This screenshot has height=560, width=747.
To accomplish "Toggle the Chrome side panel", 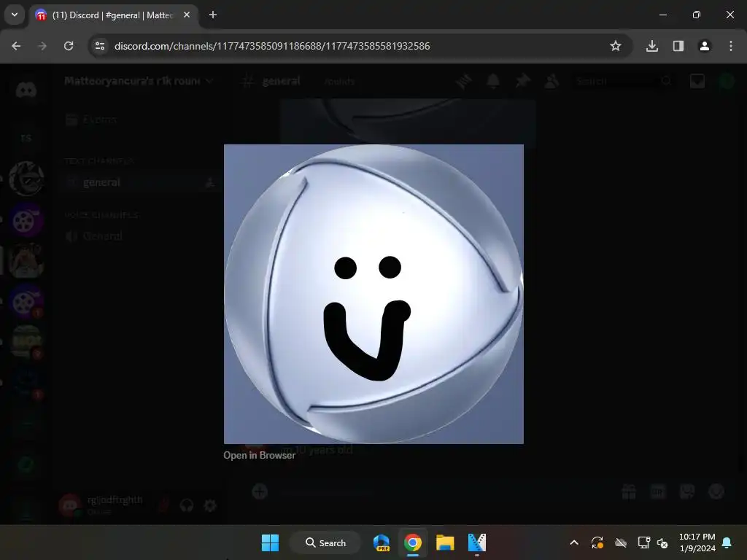I will click(x=678, y=46).
